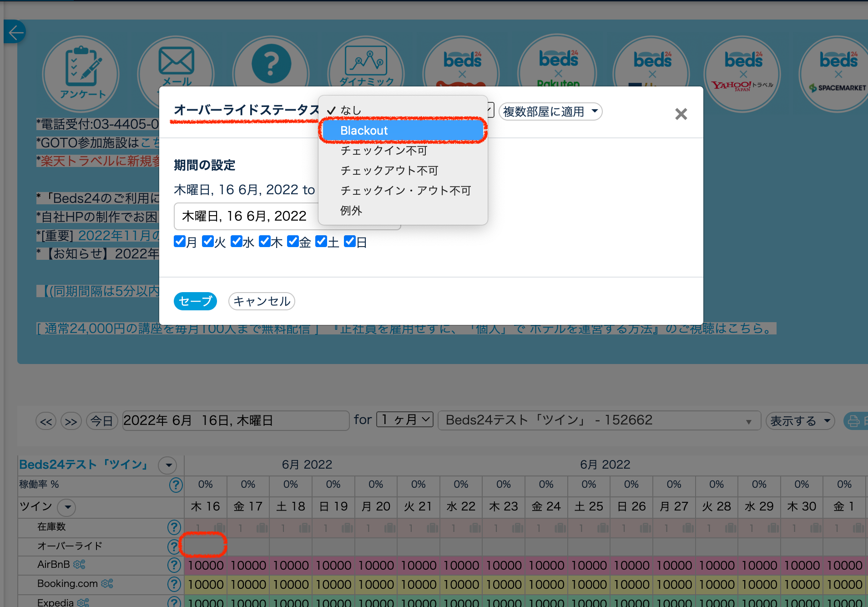The image size is (868, 607).
Task: Choose チェックイン不可 from the dropdown list
Action: [384, 151]
